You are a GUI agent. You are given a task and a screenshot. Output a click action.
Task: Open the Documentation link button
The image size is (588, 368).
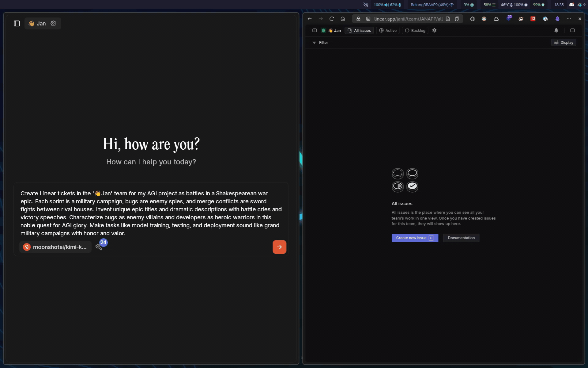(461, 238)
